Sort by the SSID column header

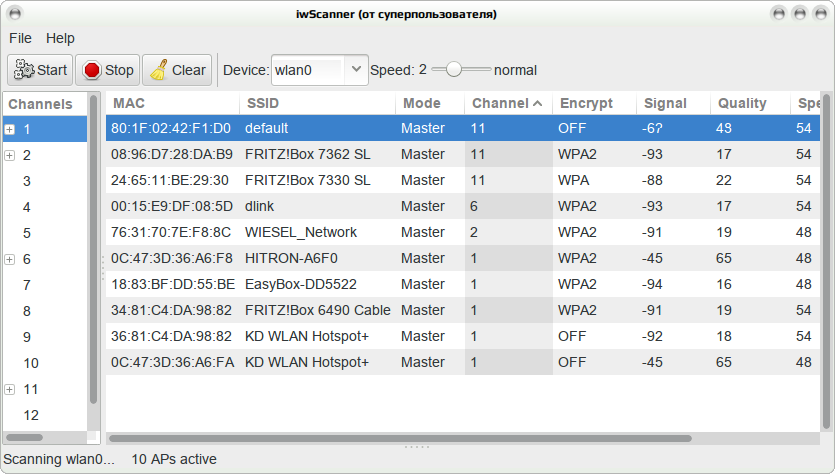[x=317, y=103]
